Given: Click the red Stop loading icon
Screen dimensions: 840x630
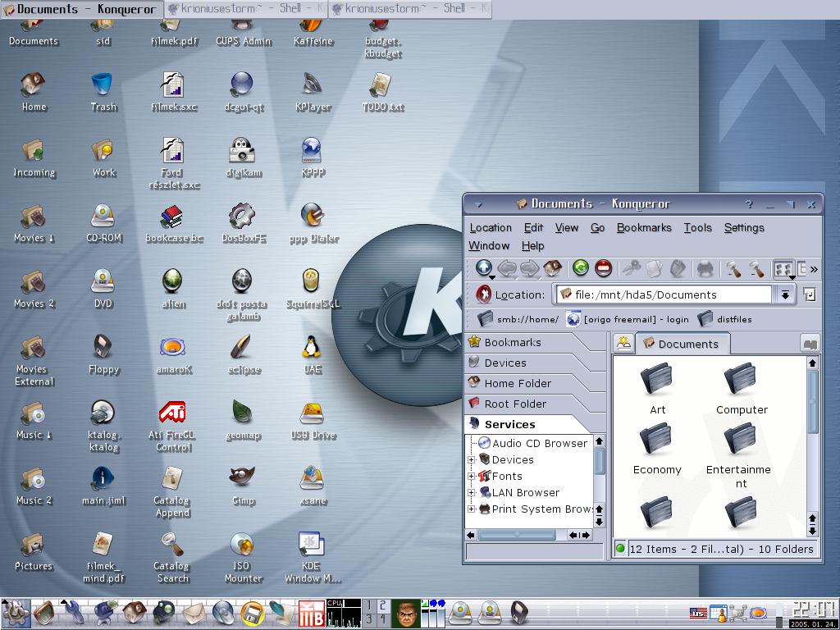Looking at the screenshot, I should 603,268.
